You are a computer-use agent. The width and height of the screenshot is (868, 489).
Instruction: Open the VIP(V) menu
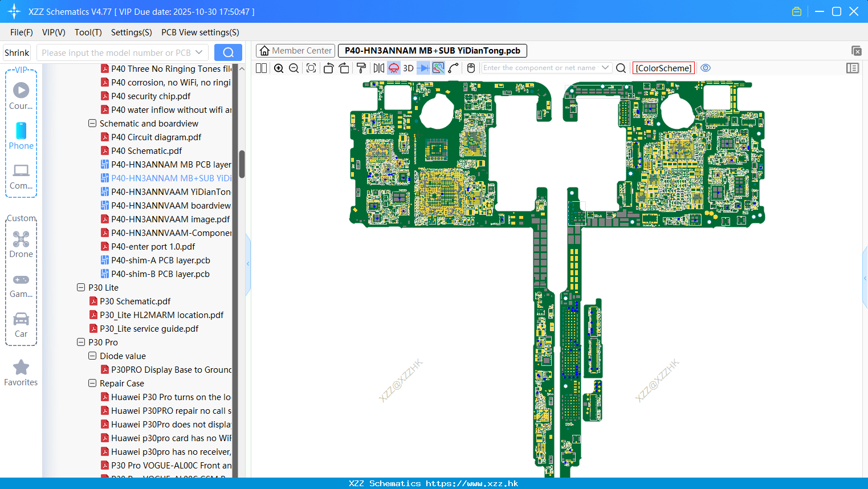click(54, 32)
